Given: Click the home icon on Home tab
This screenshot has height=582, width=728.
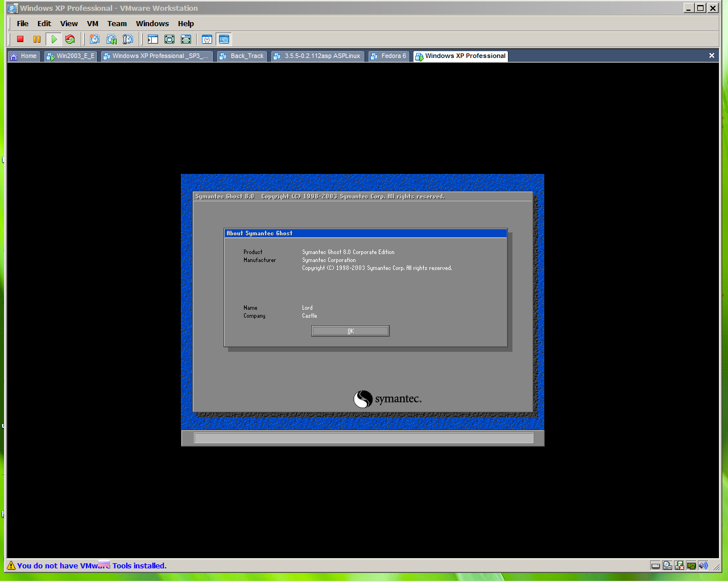Looking at the screenshot, I should [x=14, y=56].
